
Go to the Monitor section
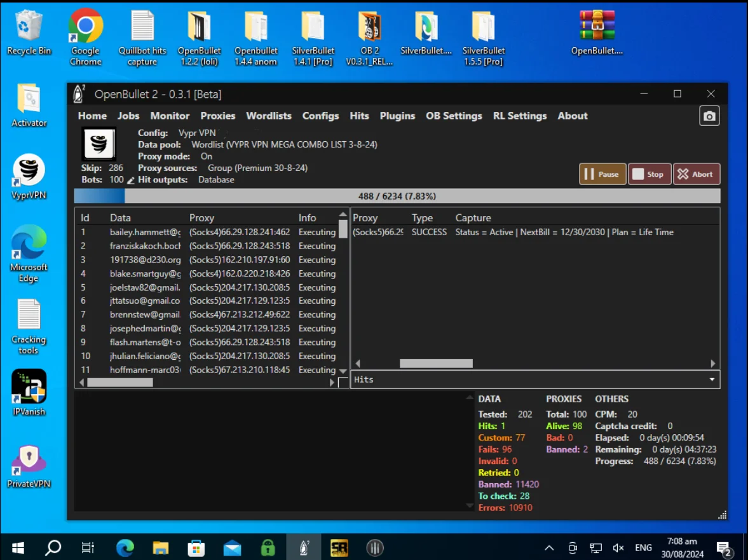(x=170, y=116)
